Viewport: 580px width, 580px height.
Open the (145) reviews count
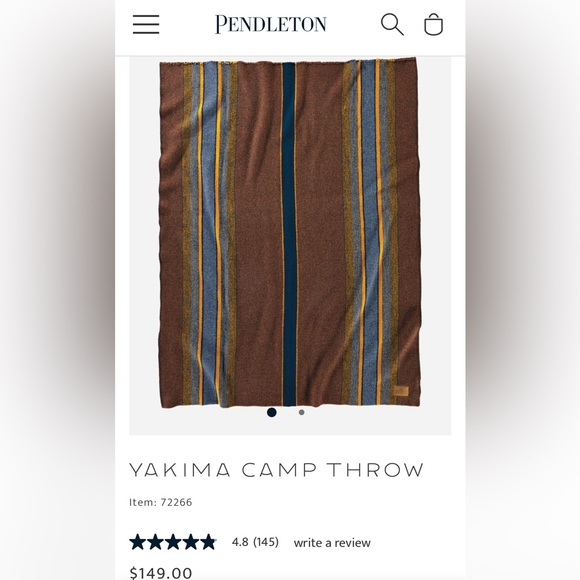click(x=266, y=542)
